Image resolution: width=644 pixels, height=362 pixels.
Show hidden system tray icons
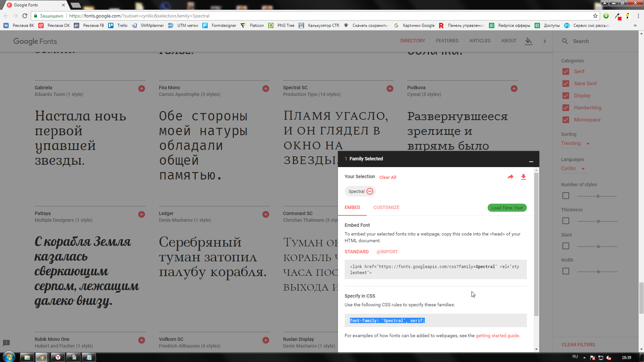(x=584, y=357)
